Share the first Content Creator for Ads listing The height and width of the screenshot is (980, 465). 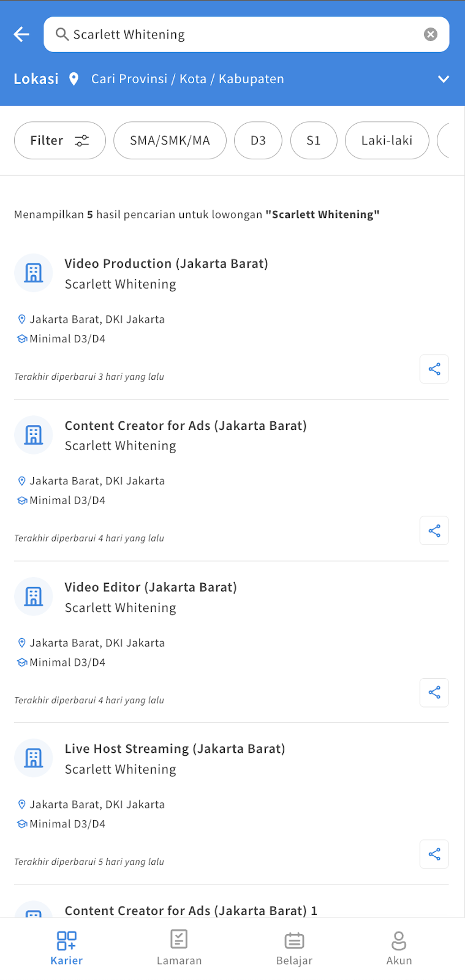(434, 530)
